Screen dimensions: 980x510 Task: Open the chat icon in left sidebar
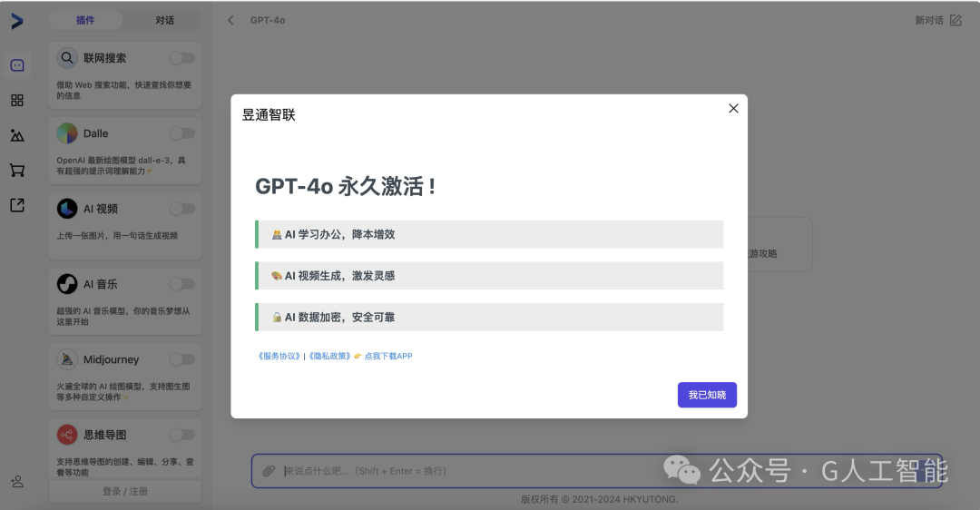pyautogui.click(x=17, y=65)
